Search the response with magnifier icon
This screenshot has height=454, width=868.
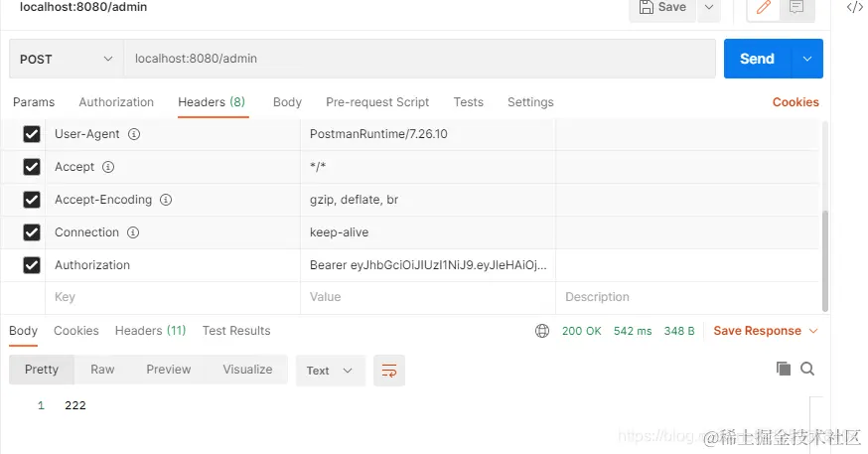point(807,369)
